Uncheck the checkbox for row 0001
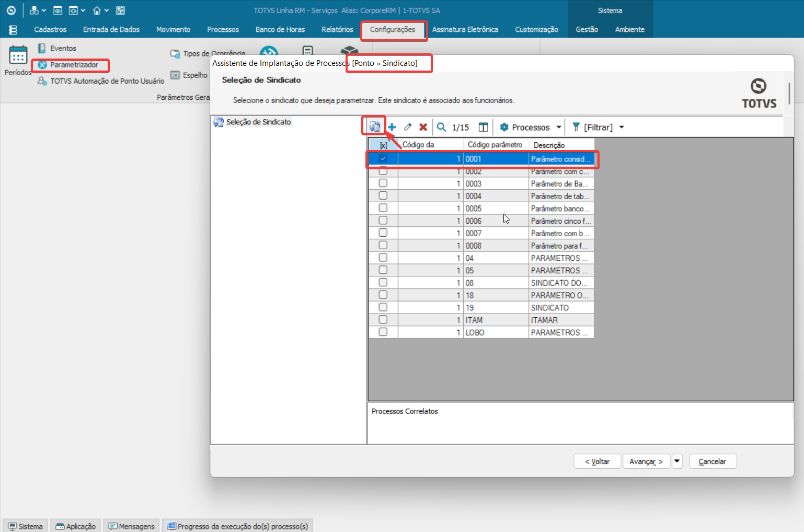This screenshot has width=804, height=532. [383, 158]
